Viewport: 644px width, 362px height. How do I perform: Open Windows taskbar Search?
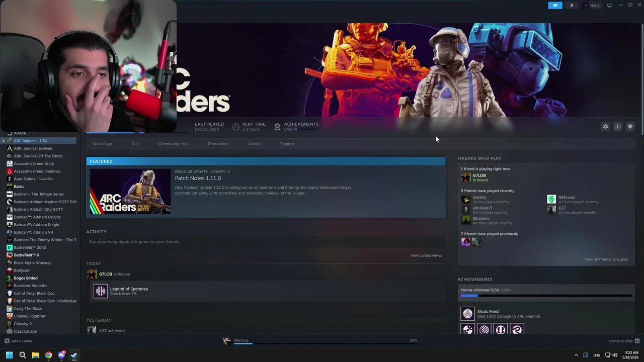[x=22, y=355]
